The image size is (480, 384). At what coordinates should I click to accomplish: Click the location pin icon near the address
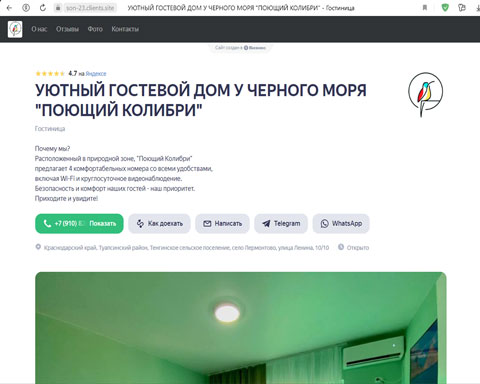[38, 247]
